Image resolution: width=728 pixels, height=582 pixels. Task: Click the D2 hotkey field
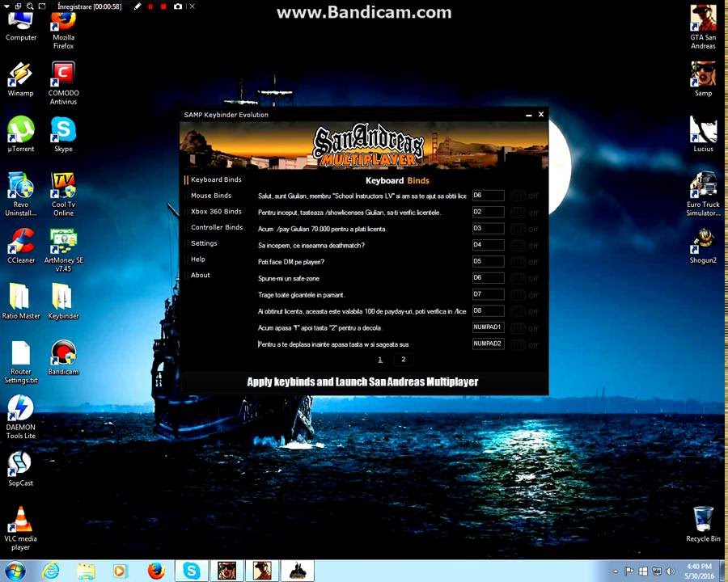point(488,212)
